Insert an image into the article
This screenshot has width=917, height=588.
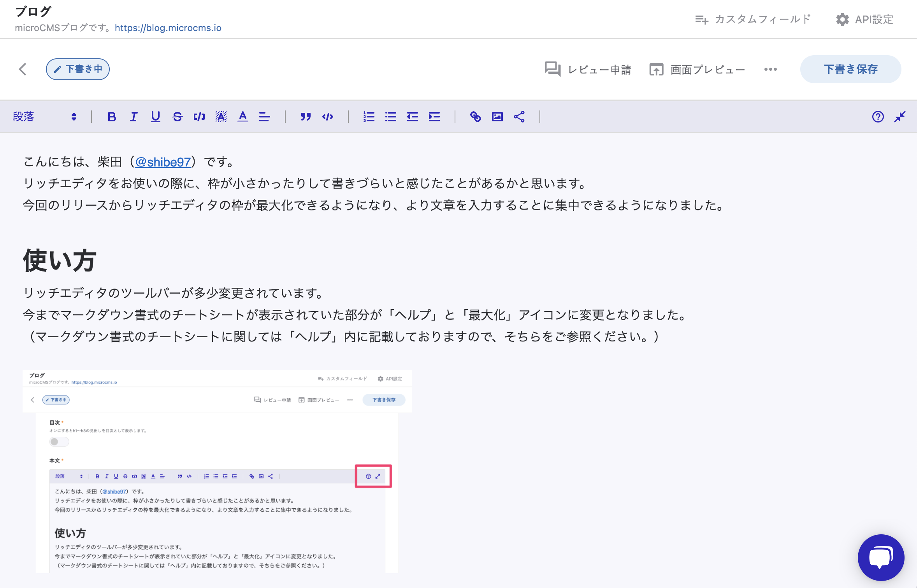coord(497,117)
